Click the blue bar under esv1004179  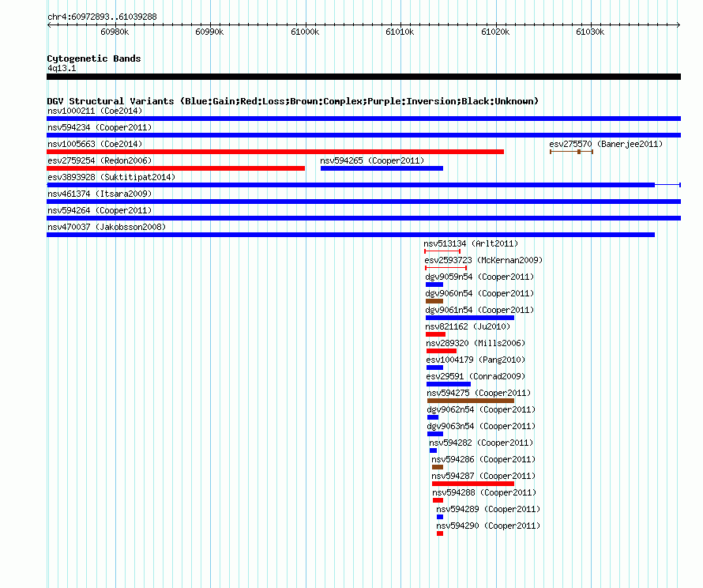435,367
